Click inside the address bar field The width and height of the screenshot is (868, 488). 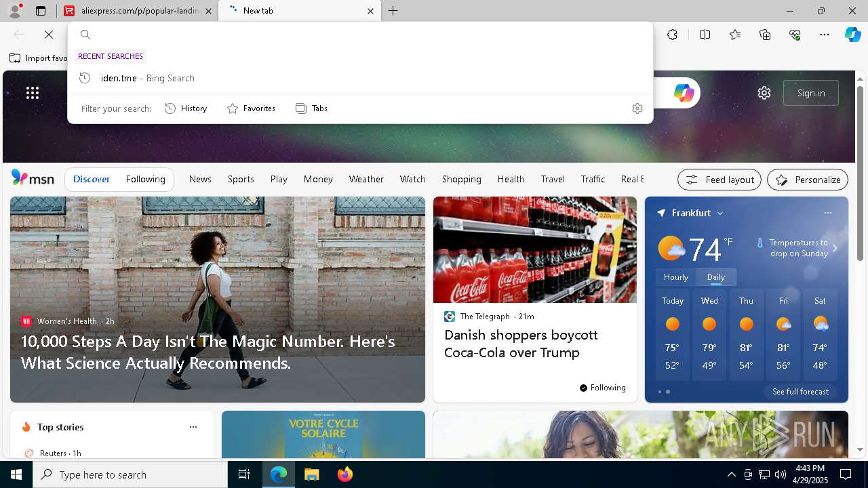[x=360, y=35]
